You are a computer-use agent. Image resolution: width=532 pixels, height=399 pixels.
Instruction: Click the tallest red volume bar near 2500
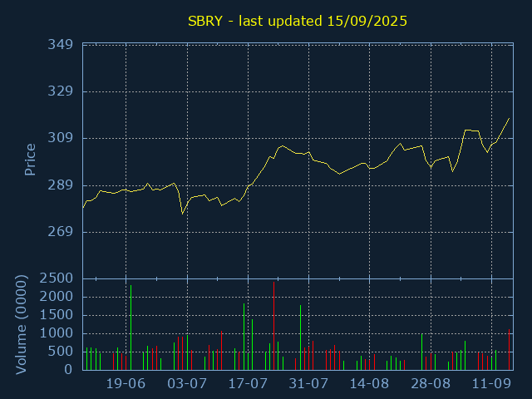click(273, 326)
